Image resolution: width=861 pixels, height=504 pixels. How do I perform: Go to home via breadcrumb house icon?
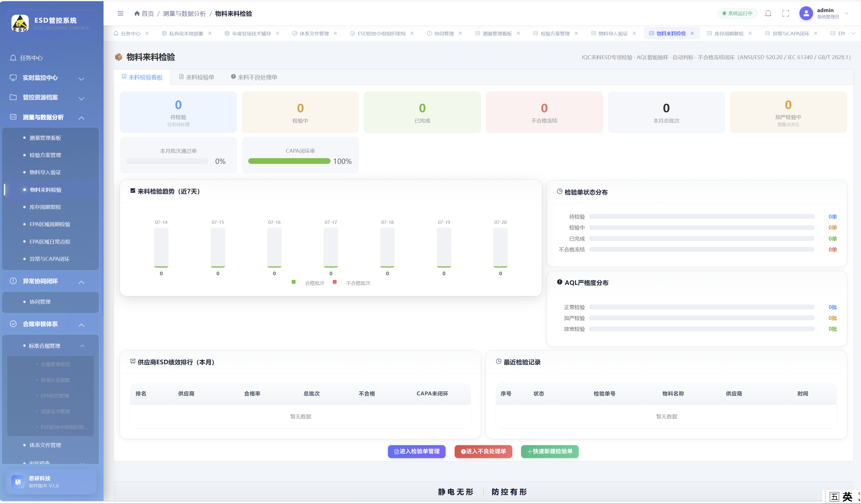137,13
